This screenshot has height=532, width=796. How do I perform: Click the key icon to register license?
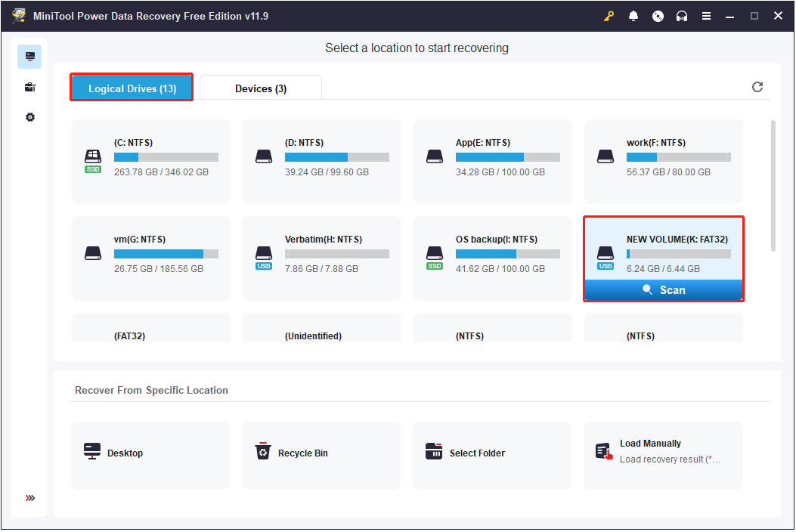point(609,16)
